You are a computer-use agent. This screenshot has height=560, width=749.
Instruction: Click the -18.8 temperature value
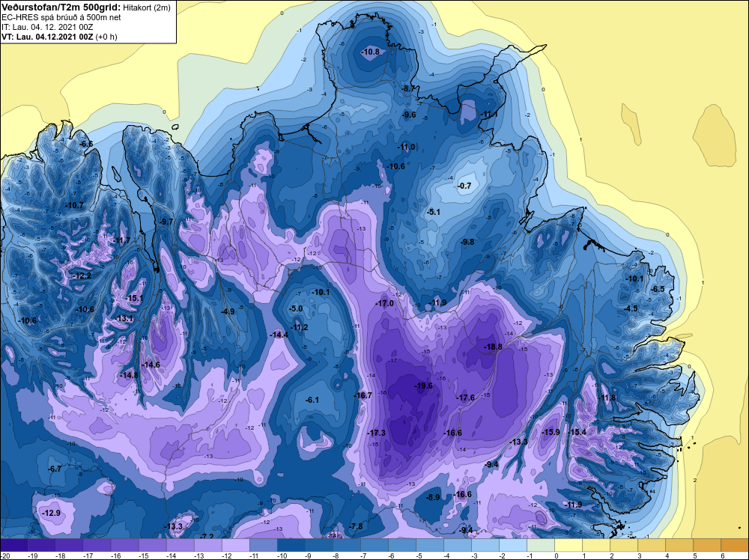[494, 347]
